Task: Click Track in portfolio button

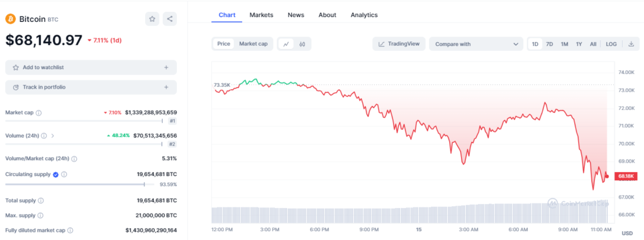Action: [91, 87]
